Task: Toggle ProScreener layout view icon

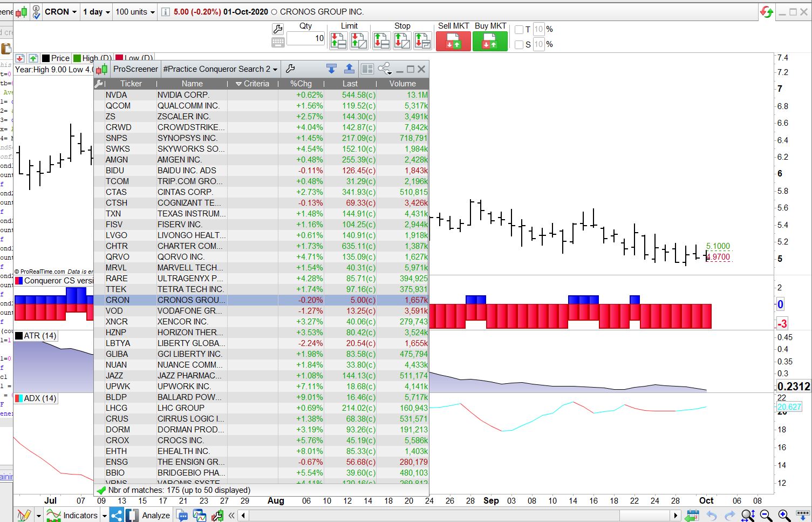Action: point(367,69)
